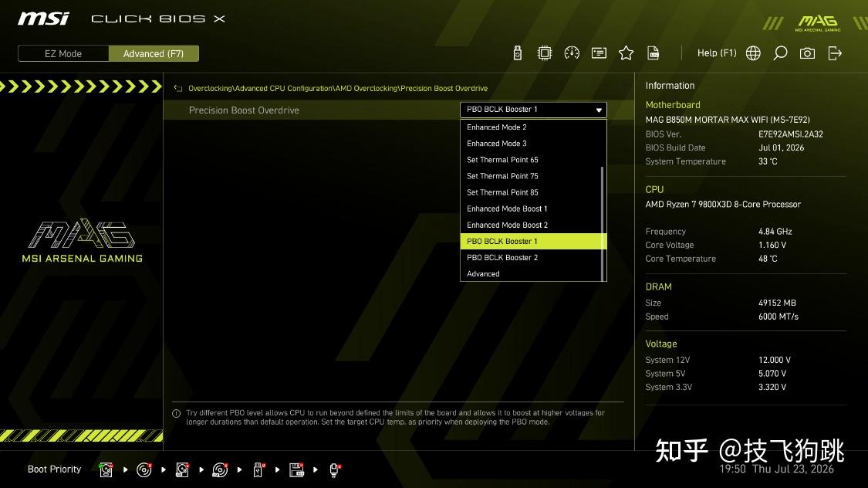Click the MAG B850M MORTAR MAX WIFI text

point(728,120)
